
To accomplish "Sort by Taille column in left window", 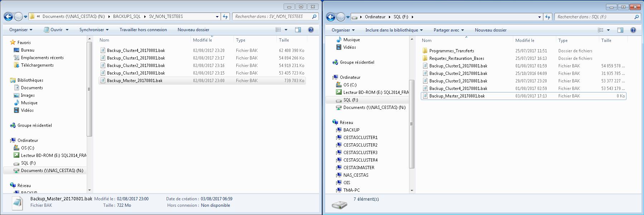I will 284,40.
